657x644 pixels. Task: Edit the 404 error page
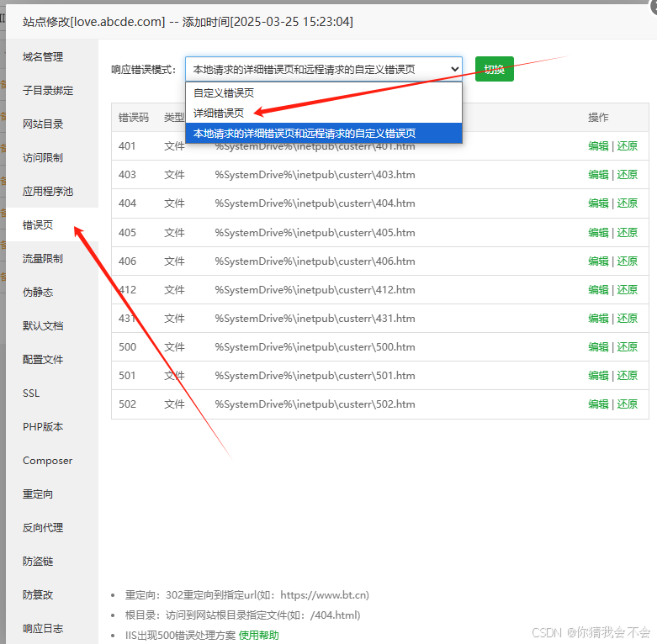pos(598,203)
